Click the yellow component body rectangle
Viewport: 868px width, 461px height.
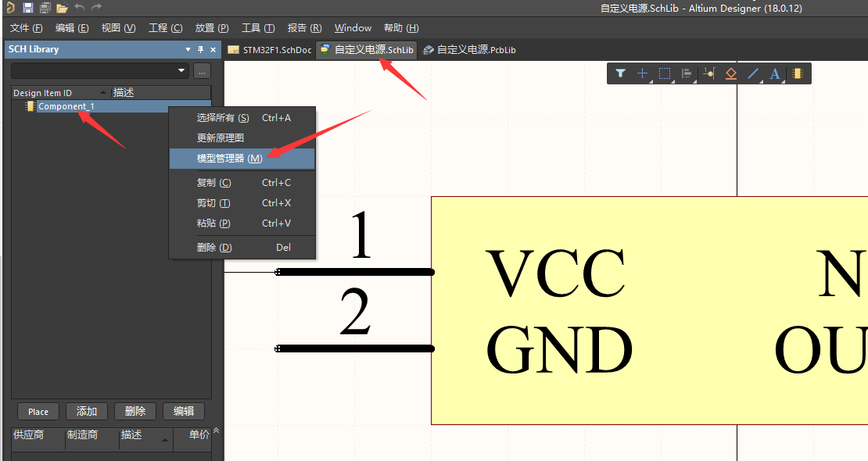pos(649,310)
